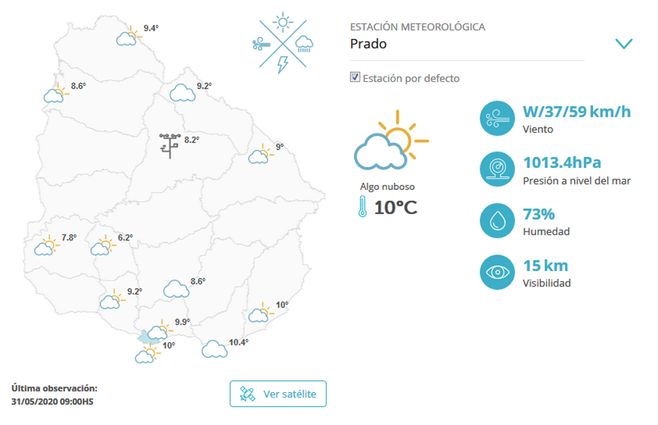Select the weather station tower icon at 8.2°

(x=170, y=144)
